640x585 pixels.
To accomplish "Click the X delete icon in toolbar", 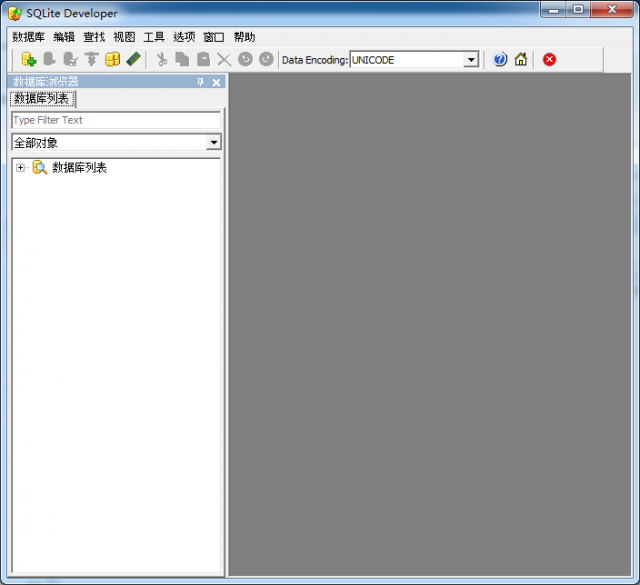I will click(x=224, y=60).
